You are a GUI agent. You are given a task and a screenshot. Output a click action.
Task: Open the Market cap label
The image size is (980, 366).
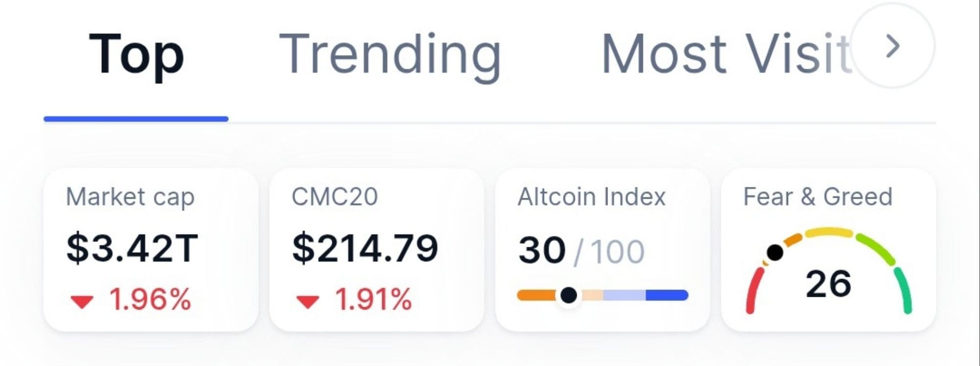point(130,197)
